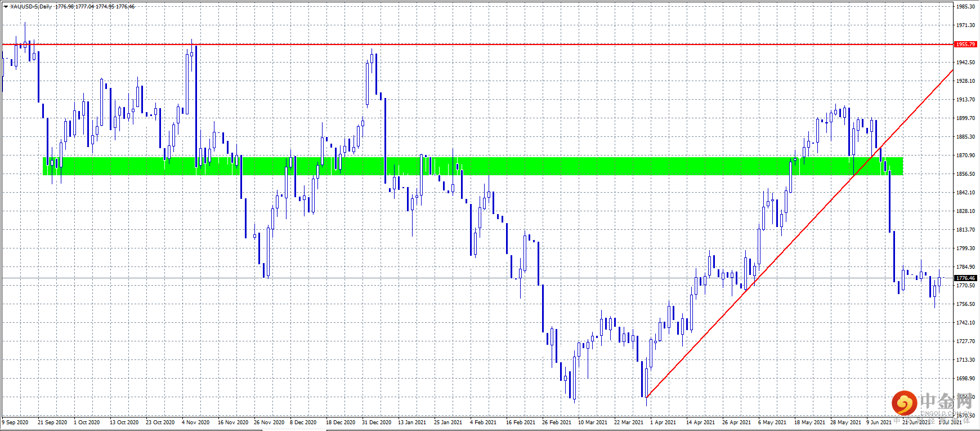Click the 1742.10 price axis label

point(965,323)
